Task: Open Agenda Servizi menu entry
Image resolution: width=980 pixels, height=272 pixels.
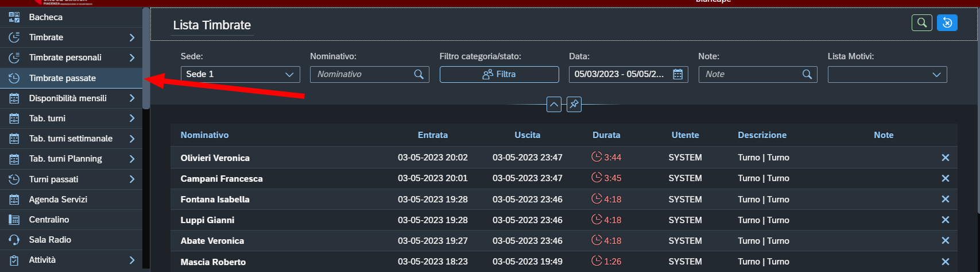Action: click(x=71, y=200)
